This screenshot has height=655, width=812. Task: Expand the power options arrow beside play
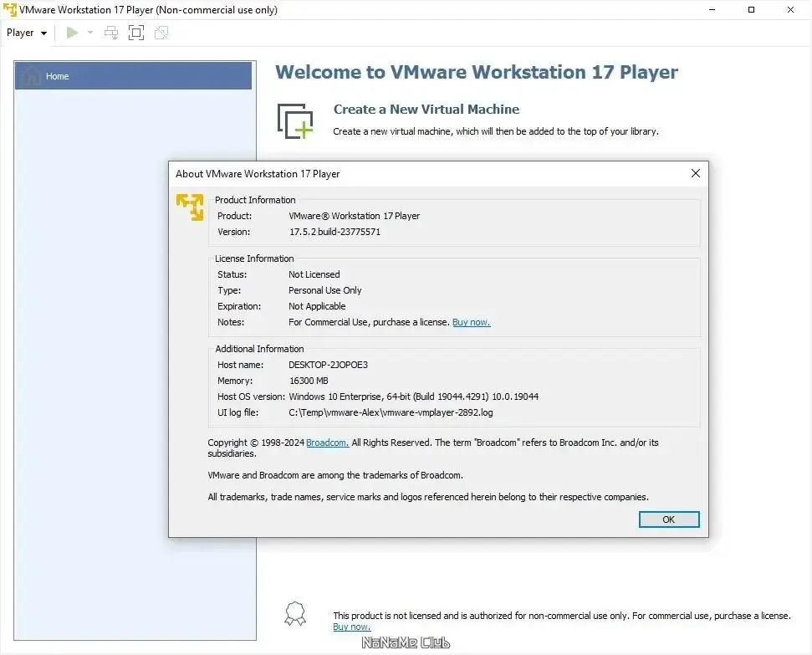[90, 33]
